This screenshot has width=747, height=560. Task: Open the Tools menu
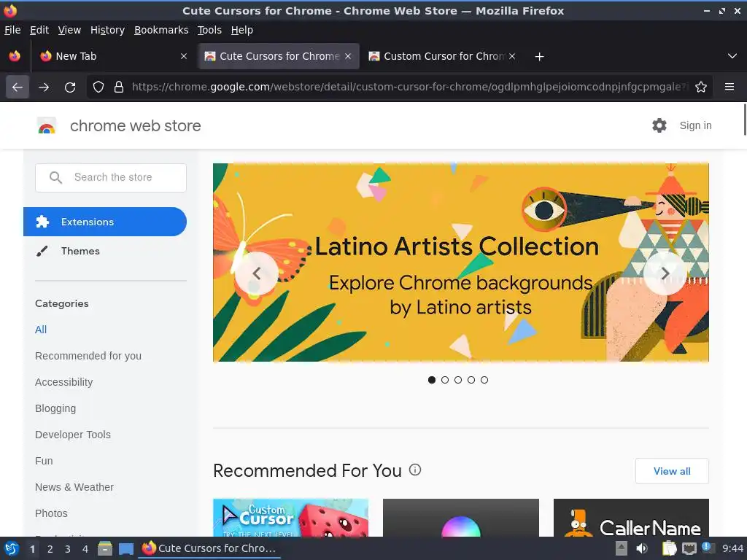(209, 30)
